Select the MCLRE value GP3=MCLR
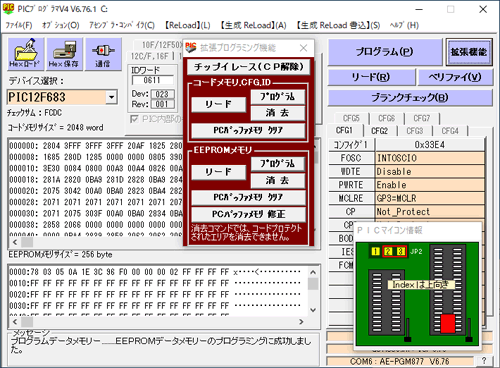The height and width of the screenshot is (368, 500). click(430, 198)
